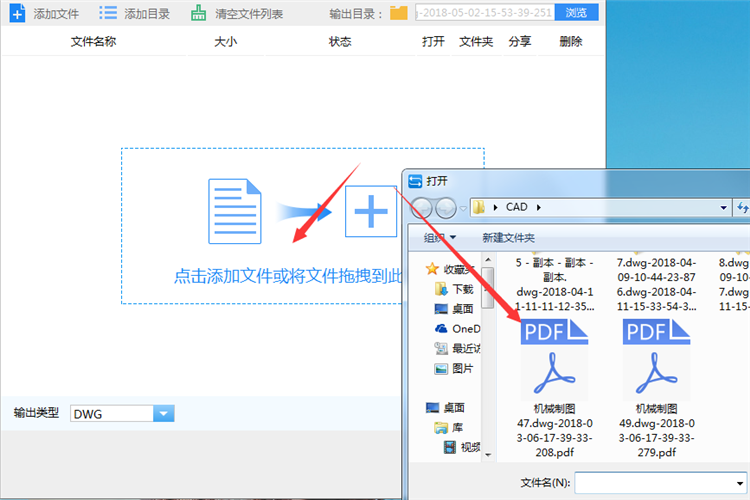Screen dimensions: 750x500
Task: Click the add-or-drag files prompt text
Action: point(287,276)
